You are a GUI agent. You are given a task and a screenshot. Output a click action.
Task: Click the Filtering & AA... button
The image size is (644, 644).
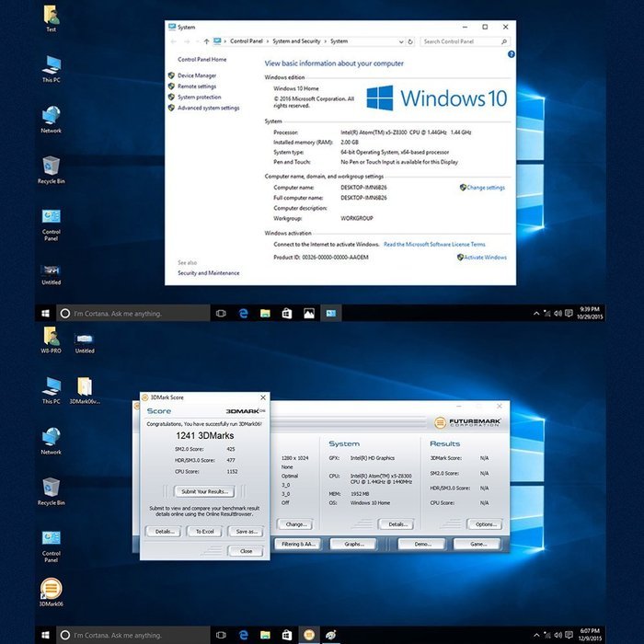pyautogui.click(x=298, y=544)
